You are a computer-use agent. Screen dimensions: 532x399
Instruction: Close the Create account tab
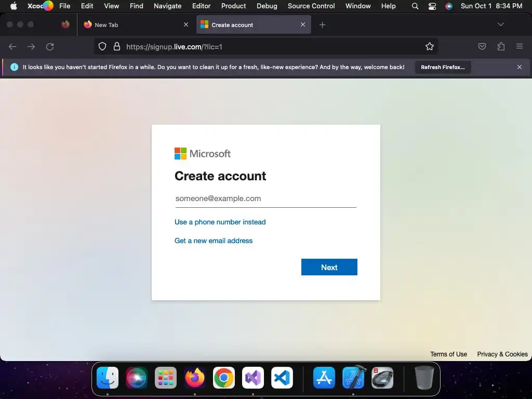point(303,24)
